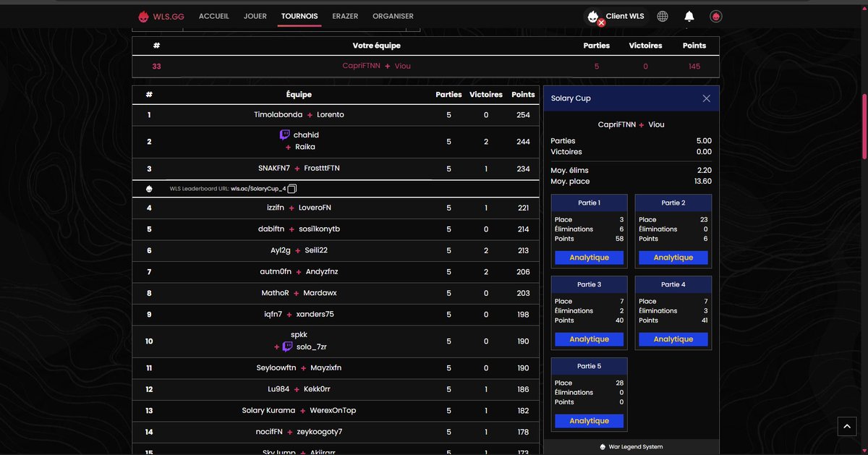868x455 pixels.
Task: Click the wls.ac/SolaryCup_4 link
Action: tap(258, 189)
